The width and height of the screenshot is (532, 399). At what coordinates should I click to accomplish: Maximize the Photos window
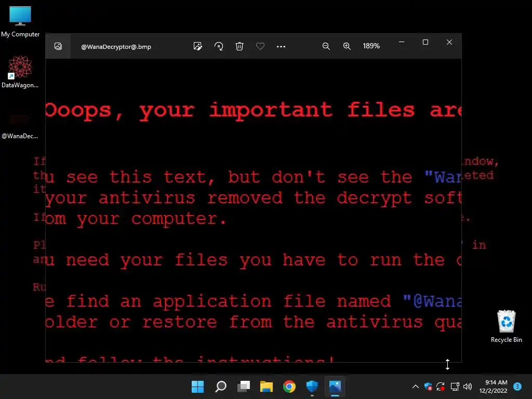click(x=425, y=42)
